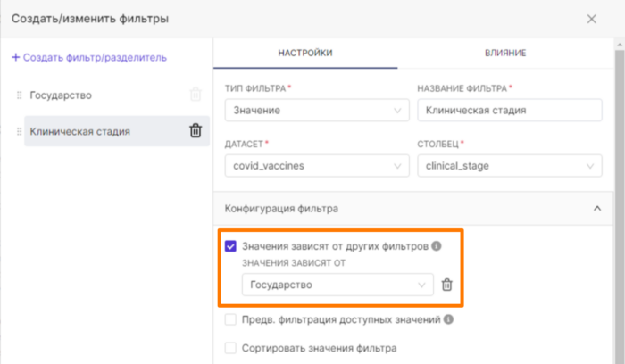The height and width of the screenshot is (364, 625).
Task: Click the greyed trash icon beside Государство
Action: coord(196,95)
